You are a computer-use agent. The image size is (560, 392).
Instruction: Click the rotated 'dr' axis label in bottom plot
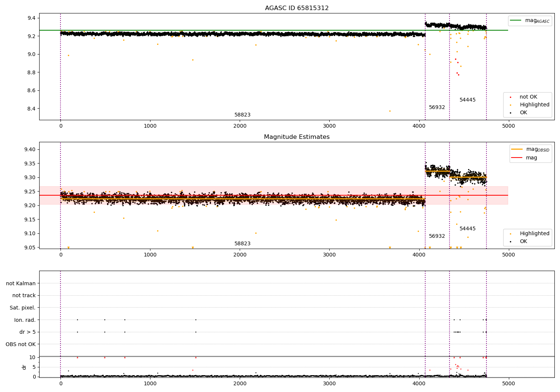(24, 367)
